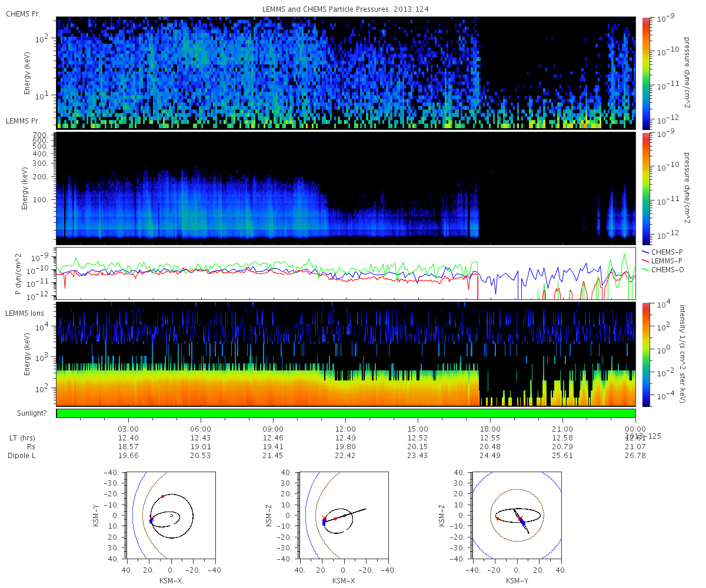Click the 18:00 time axis label

(x=490, y=429)
